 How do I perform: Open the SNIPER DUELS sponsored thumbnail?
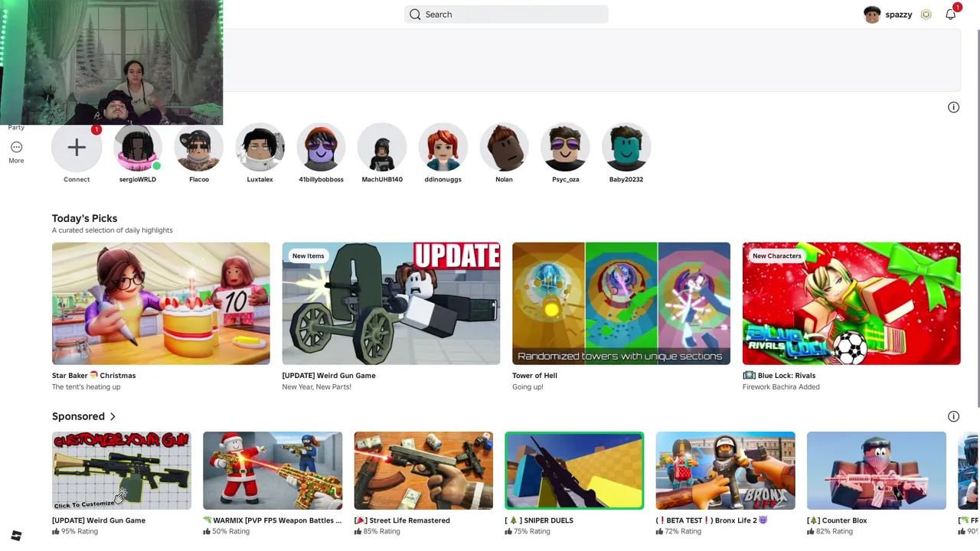pos(574,471)
